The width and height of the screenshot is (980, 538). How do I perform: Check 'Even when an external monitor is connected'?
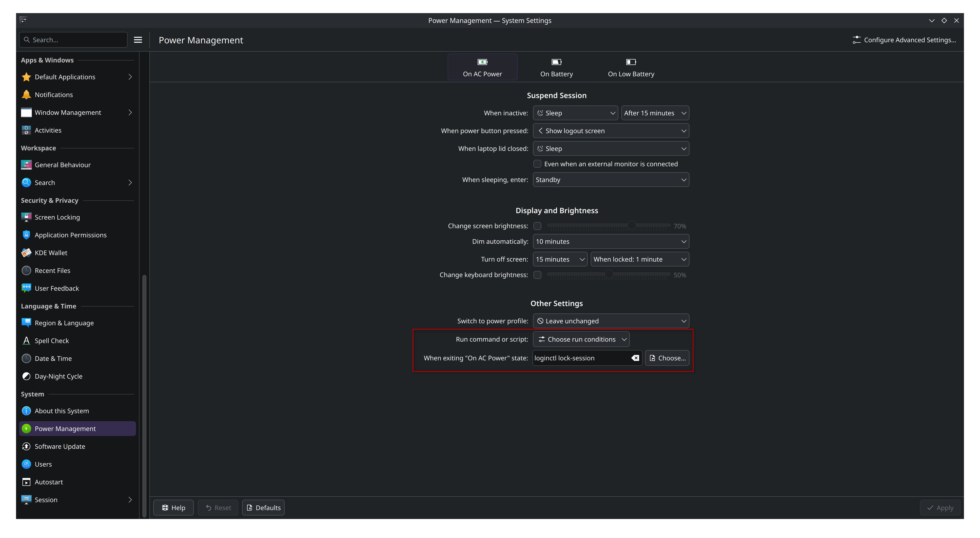tap(537, 164)
